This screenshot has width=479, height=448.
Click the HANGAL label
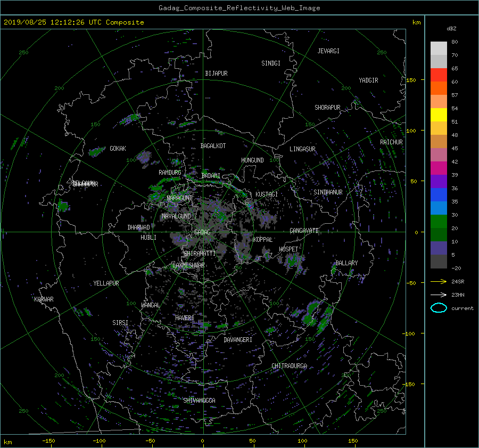[x=150, y=305]
